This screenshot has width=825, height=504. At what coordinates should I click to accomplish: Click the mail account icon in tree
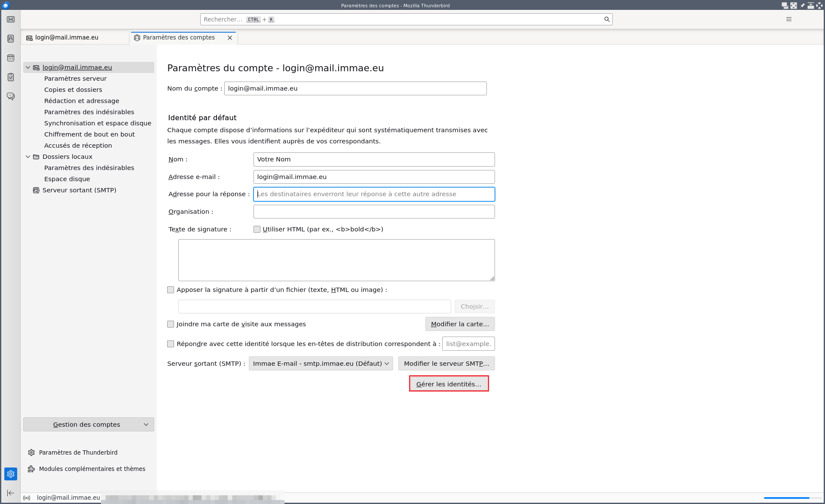click(x=36, y=67)
